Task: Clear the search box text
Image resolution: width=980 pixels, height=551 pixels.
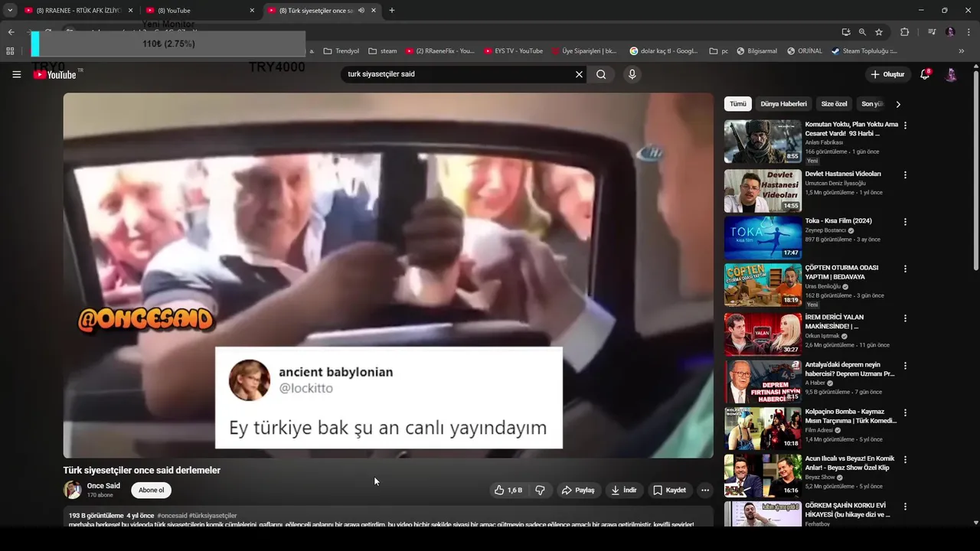Action: coord(579,74)
